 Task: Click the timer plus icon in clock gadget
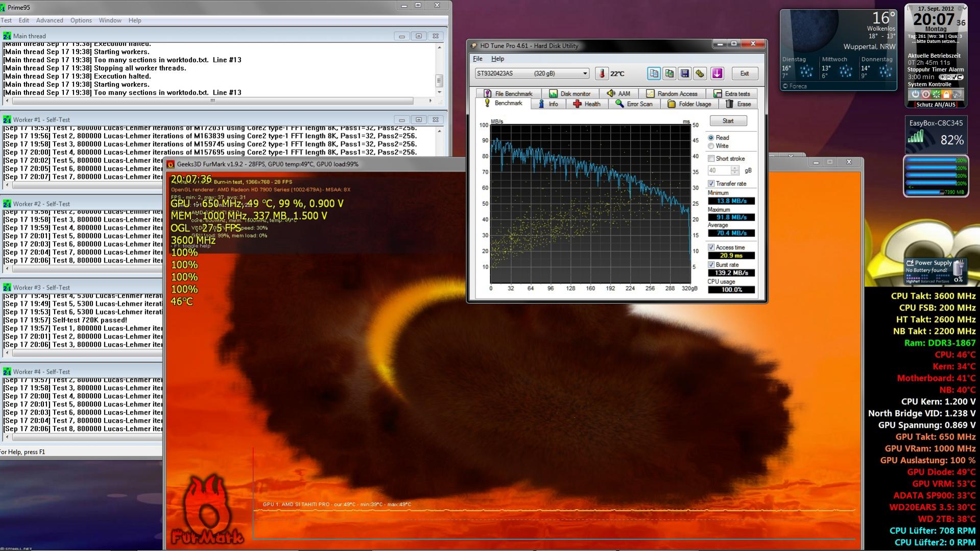(x=942, y=77)
